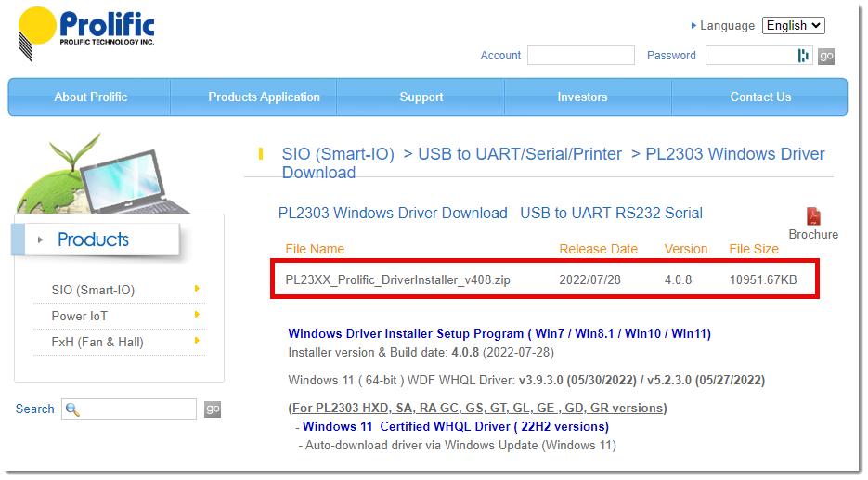
Task: Select SIO (Smart-IO) in Products sidebar
Action: click(x=93, y=290)
